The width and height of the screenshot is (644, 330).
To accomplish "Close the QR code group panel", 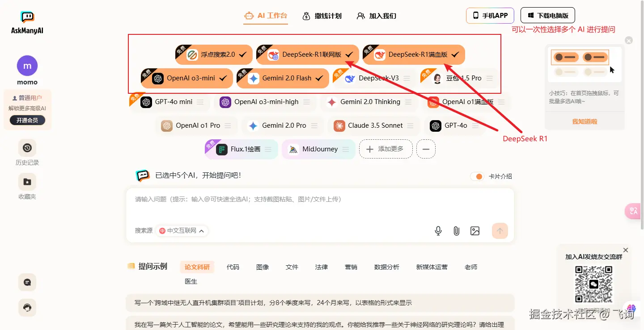I will click(x=626, y=250).
